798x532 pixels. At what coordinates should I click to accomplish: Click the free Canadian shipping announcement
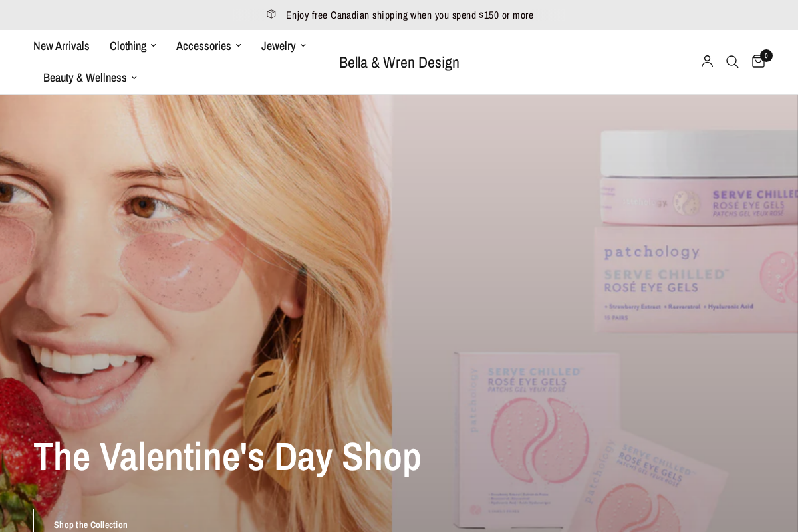pos(409,15)
